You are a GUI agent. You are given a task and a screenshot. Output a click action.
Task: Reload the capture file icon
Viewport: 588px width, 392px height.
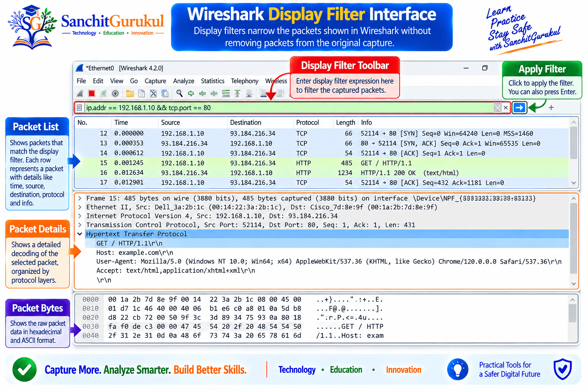tap(165, 93)
